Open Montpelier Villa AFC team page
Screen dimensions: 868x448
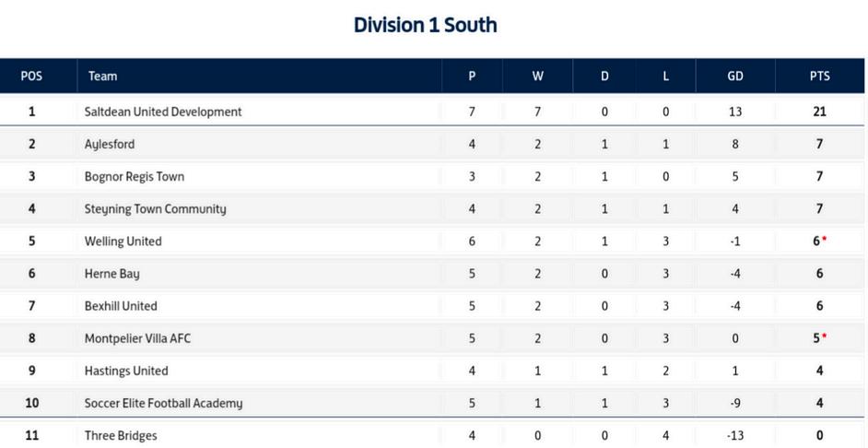point(137,338)
